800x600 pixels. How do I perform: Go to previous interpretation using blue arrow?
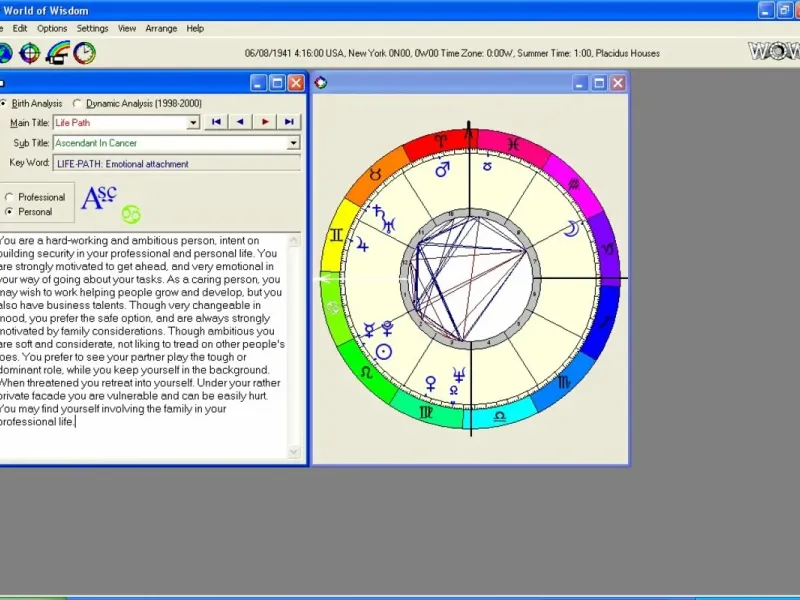[x=240, y=122]
